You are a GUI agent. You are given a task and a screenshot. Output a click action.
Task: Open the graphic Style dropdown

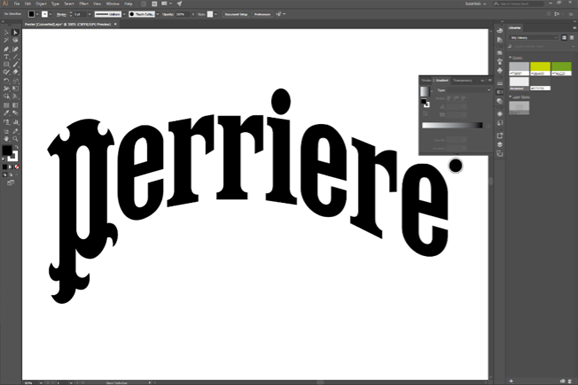pyautogui.click(x=216, y=14)
